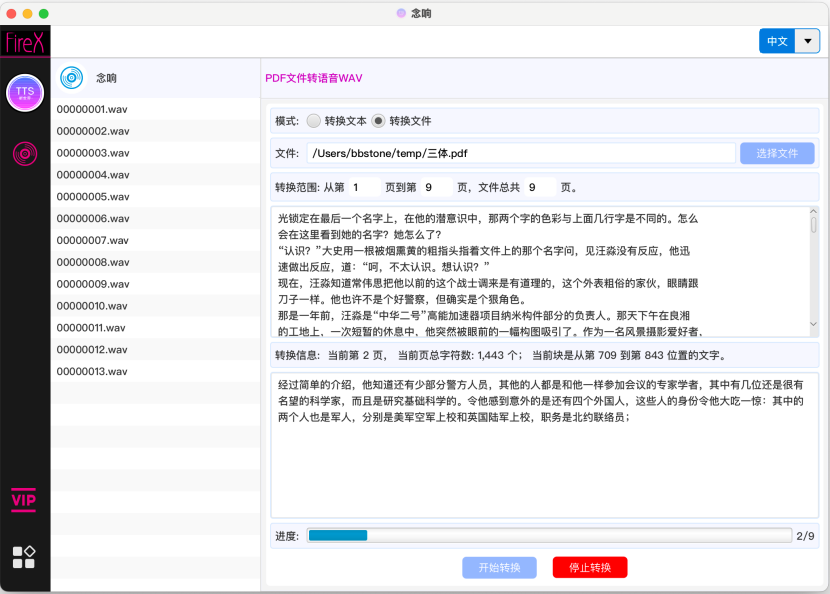Image resolution: width=830 pixels, height=594 pixels.
Task: Open the VIP membership icon
Action: tap(24, 500)
